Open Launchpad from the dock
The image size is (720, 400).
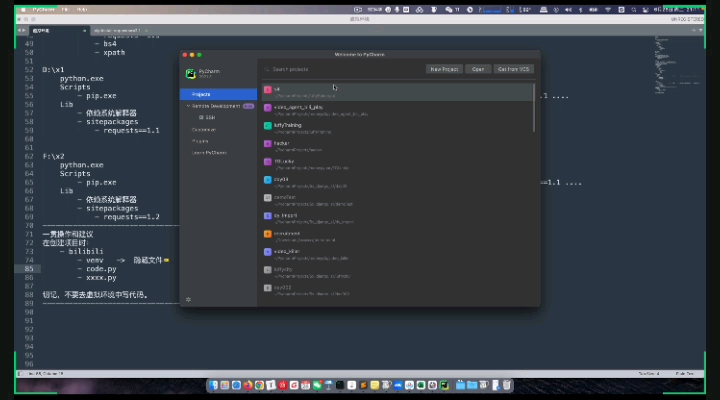[225, 386]
